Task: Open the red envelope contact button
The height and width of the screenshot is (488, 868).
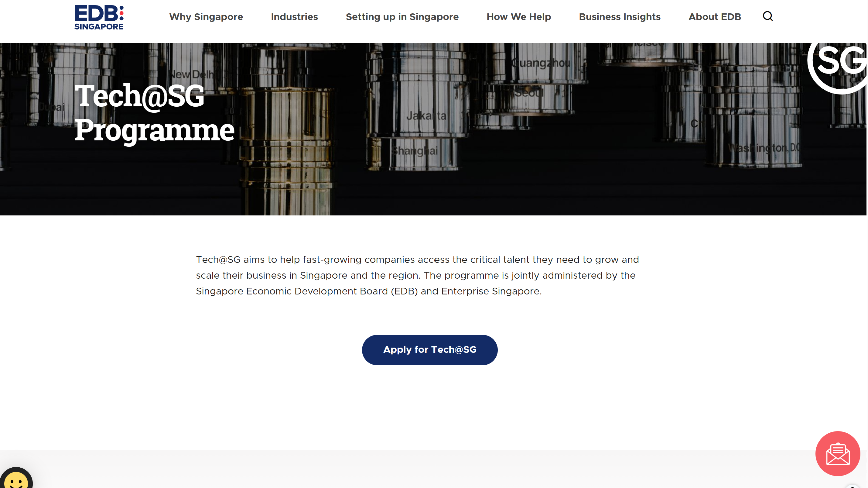Action: pyautogui.click(x=838, y=454)
